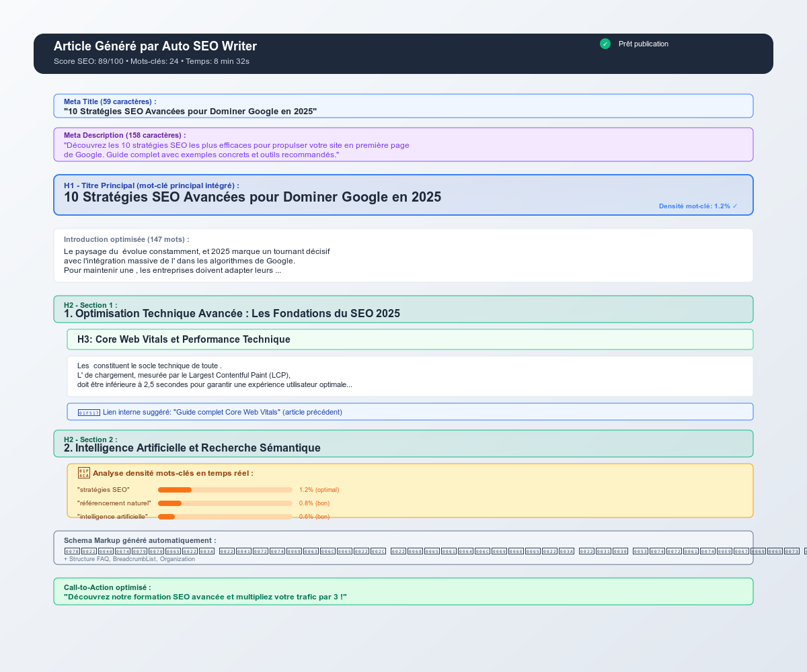Click the 'stratégies SEO' density bar
807x672 pixels.
point(225,490)
